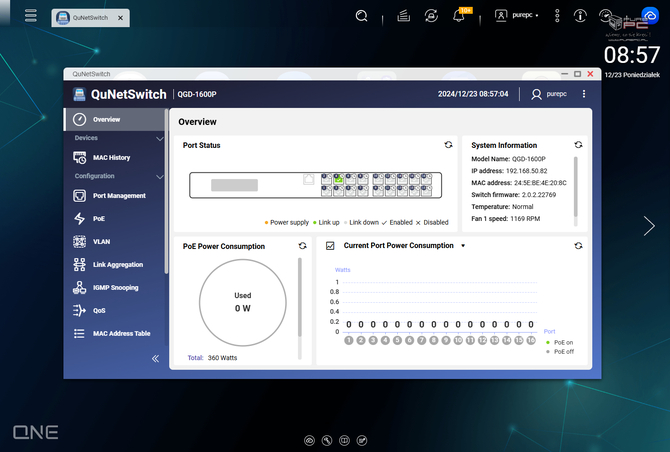The image size is (670, 452).
Task: Click the Used 0 W power gauge
Action: (243, 302)
